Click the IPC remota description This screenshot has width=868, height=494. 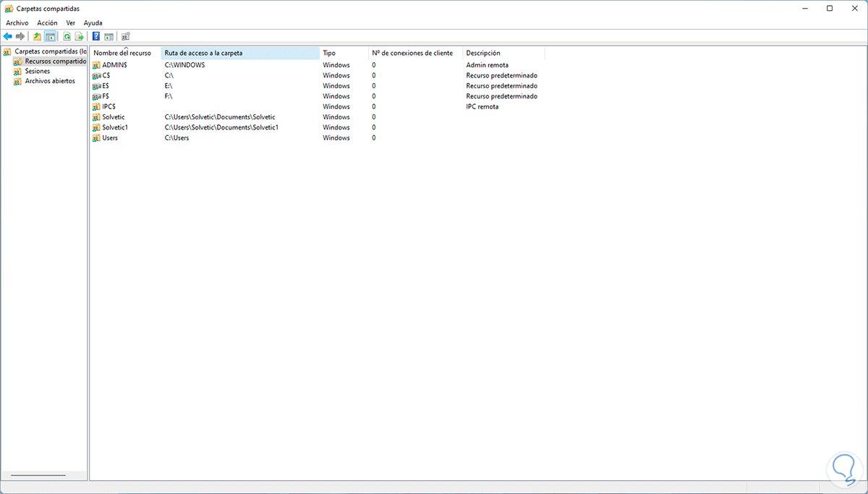click(482, 107)
